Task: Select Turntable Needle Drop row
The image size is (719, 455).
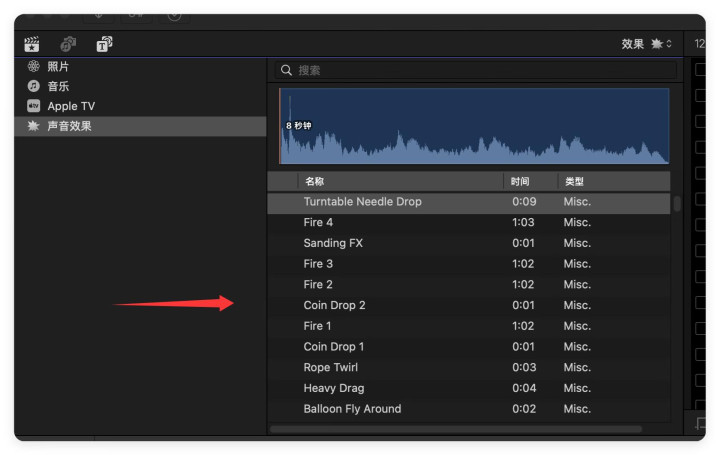Action: pos(469,202)
